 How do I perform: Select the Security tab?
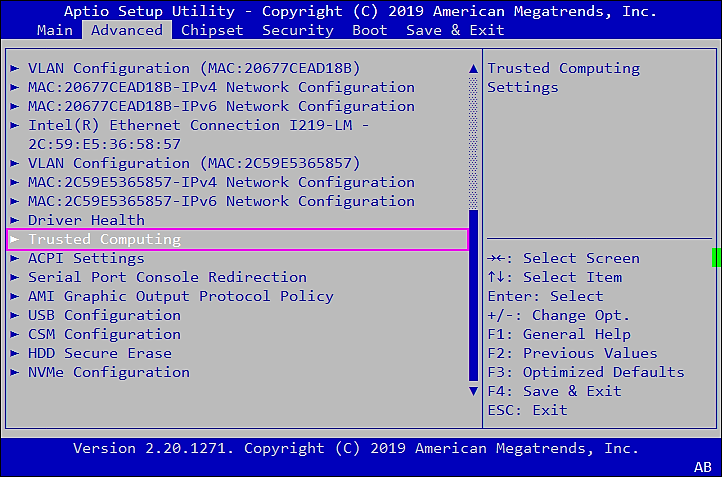click(x=298, y=30)
